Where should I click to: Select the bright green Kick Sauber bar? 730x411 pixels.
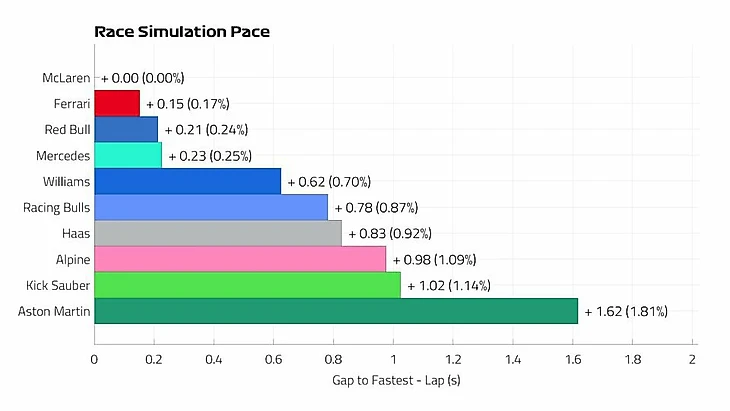pos(247,285)
